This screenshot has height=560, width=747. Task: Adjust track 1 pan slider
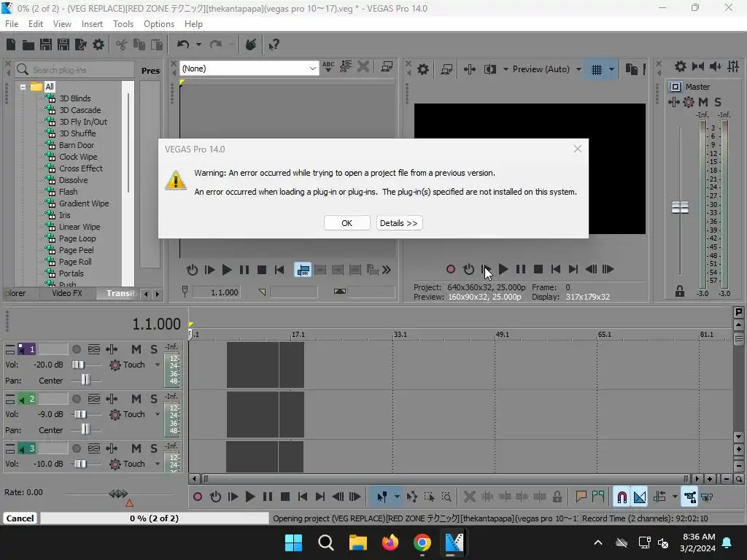click(x=85, y=380)
